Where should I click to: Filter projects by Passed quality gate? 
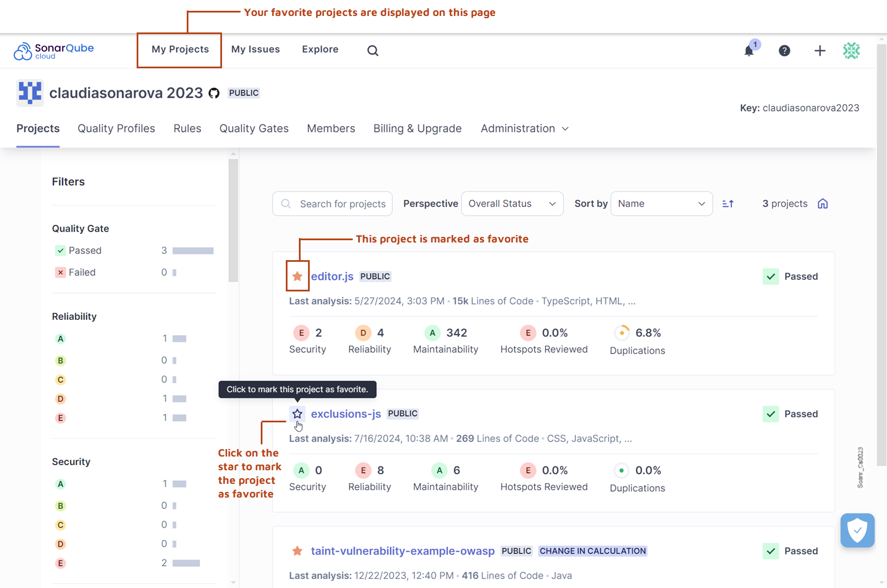click(x=85, y=250)
